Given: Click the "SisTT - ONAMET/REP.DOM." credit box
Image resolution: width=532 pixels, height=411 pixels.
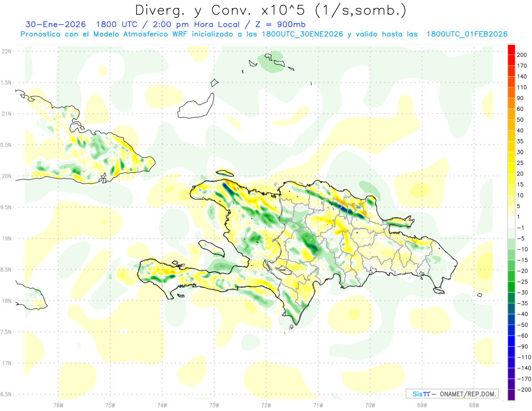Looking at the screenshot, I should (x=452, y=394).
